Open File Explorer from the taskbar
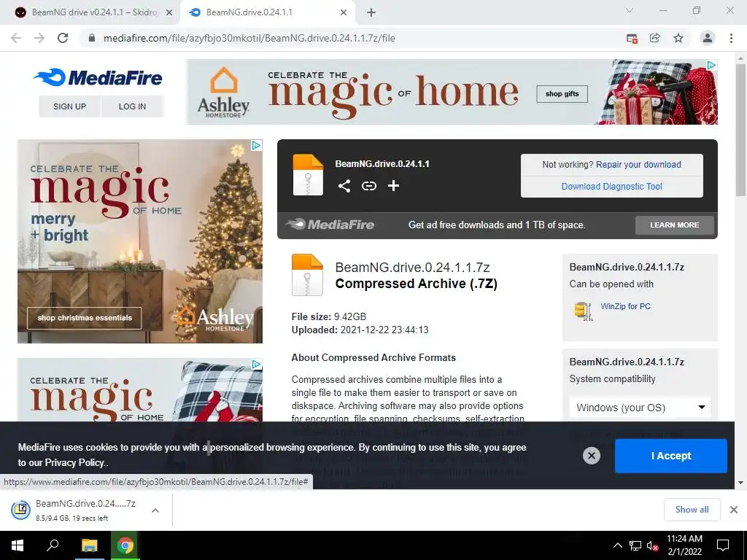This screenshot has height=560, width=747. coord(89,545)
